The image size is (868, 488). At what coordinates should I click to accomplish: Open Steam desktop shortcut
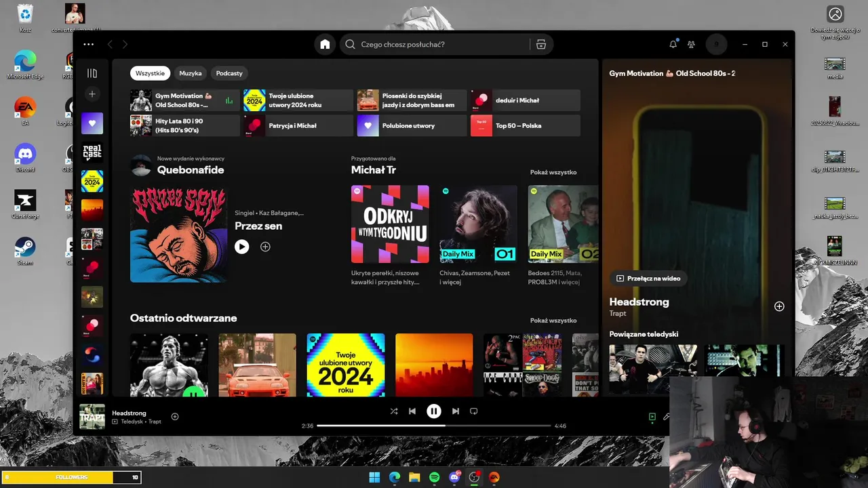coord(25,251)
